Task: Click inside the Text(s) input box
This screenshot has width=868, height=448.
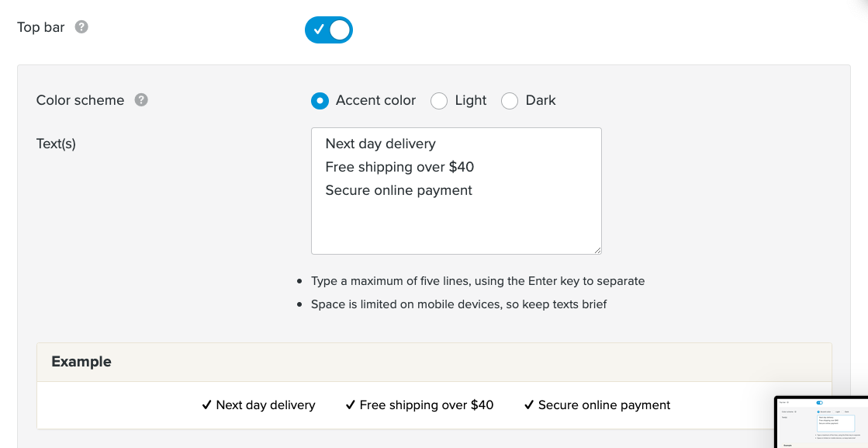Action: coord(456,191)
